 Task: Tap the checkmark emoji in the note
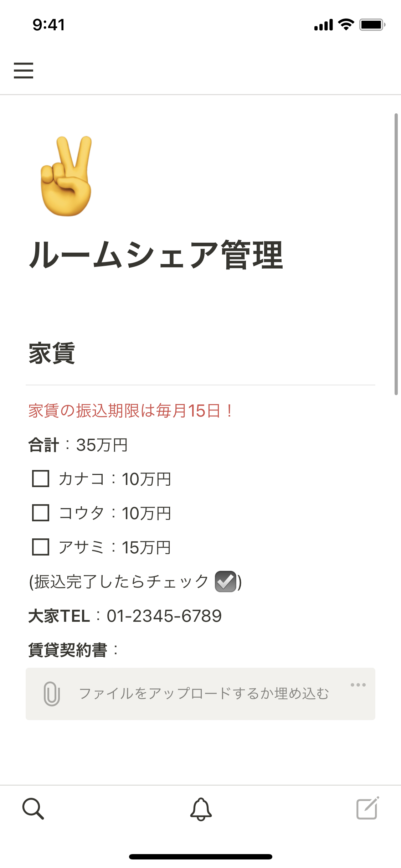pyautogui.click(x=225, y=582)
